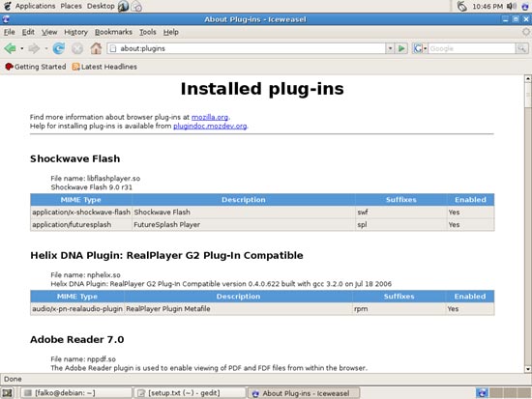
Task: Click the panel icon left of the clock
Action: tap(461, 6)
